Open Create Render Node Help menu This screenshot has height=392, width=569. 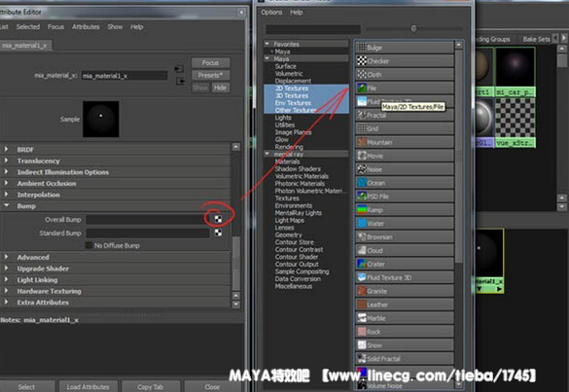(x=296, y=13)
